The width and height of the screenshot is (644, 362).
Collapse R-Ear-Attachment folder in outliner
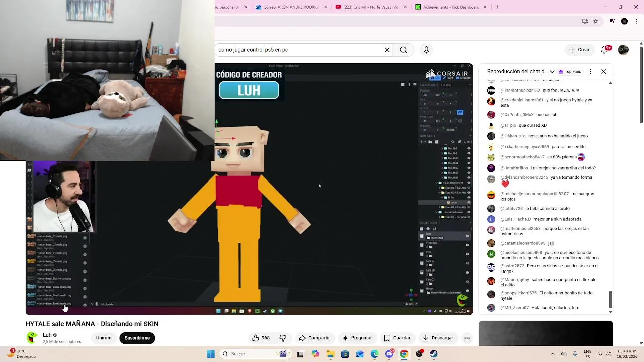pos(437,183)
